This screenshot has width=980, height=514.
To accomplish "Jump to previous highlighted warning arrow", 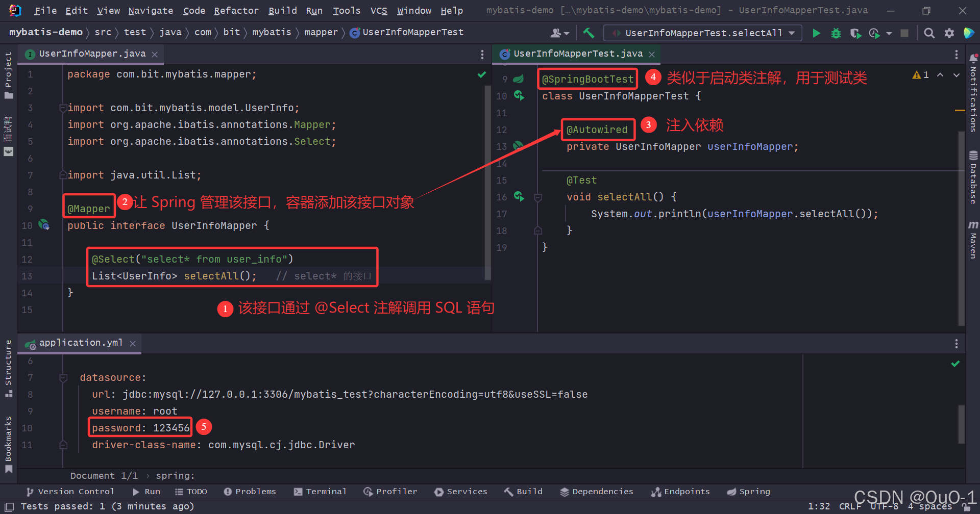I will [x=940, y=75].
